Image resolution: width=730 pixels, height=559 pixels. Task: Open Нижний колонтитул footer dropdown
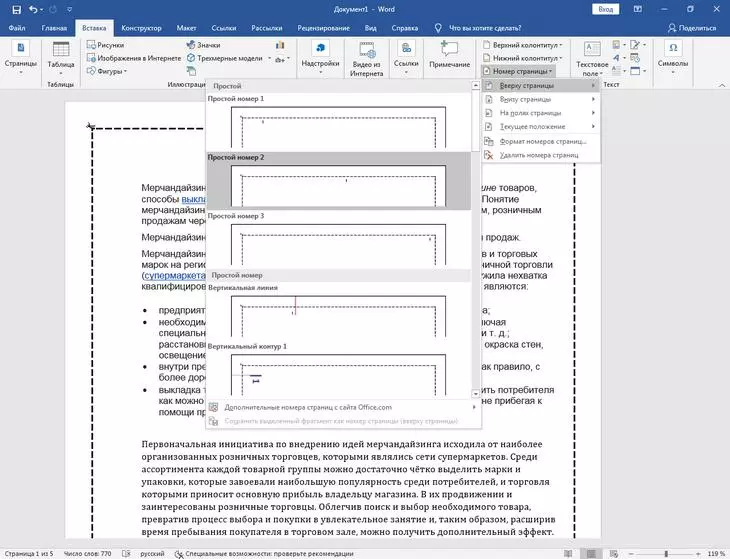pos(522,58)
